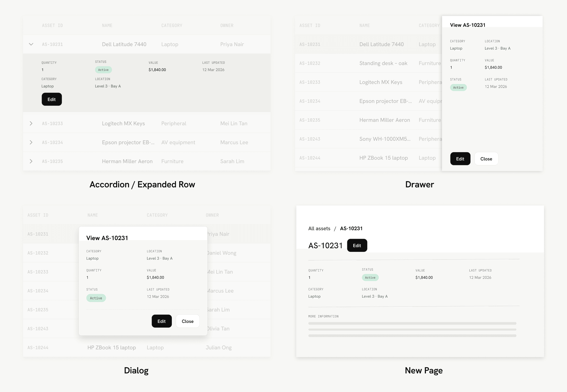Click Sarah Lim owner in accordion table

(232, 161)
